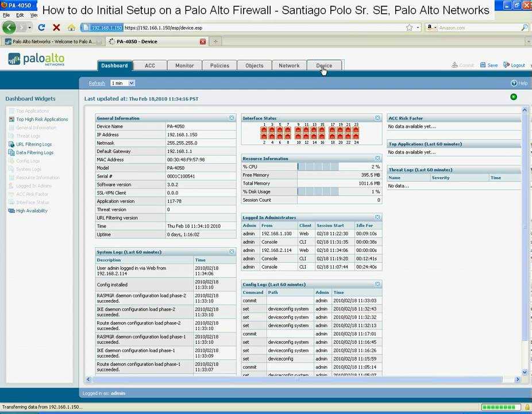Open Help via question mark icon
Screen dimensions: 532x414
click(x=514, y=83)
